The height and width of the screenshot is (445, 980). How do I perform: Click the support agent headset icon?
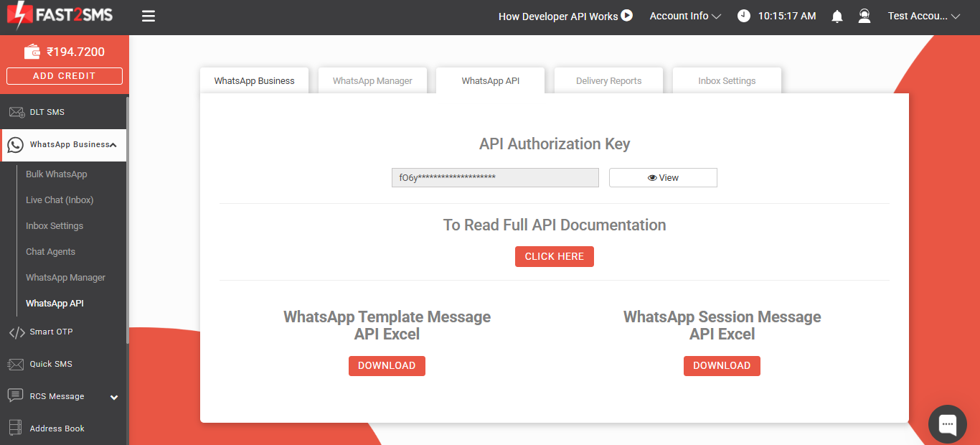click(864, 16)
